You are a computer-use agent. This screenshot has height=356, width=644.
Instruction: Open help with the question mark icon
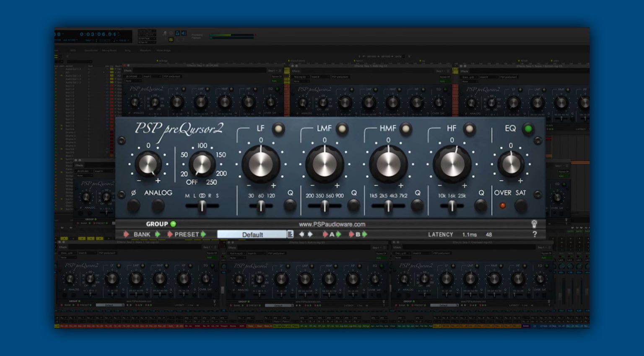[x=535, y=234]
